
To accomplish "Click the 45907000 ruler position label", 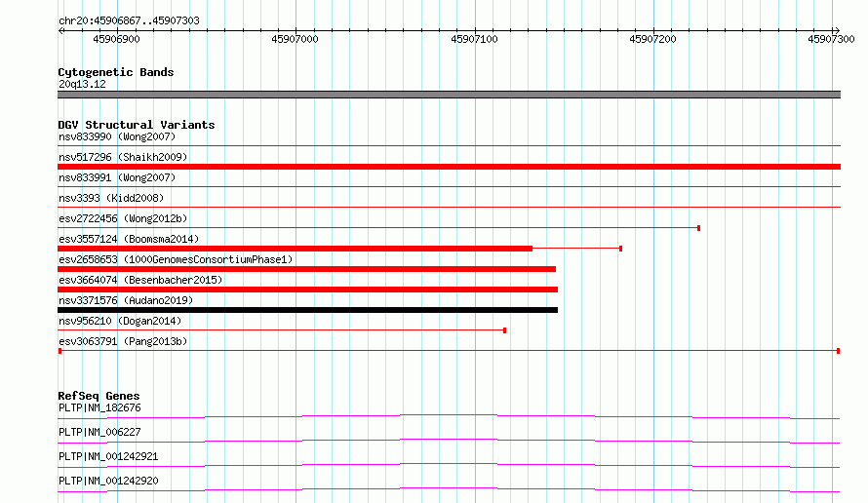I will pos(296,39).
